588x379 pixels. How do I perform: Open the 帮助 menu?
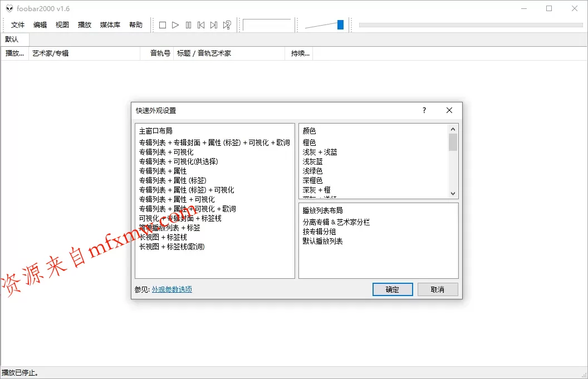(x=136, y=24)
